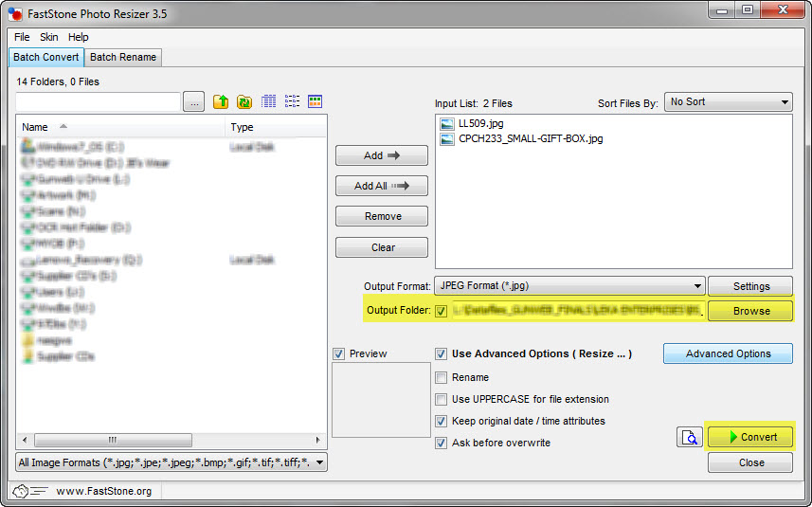
Task: Toggle Ask before overwrite checkbox
Action: click(x=441, y=443)
